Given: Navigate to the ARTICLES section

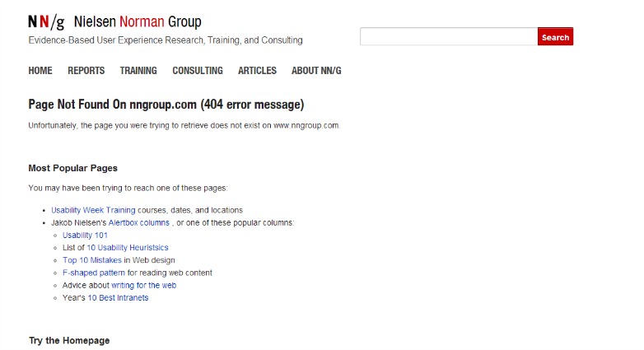Looking at the screenshot, I should [x=258, y=71].
